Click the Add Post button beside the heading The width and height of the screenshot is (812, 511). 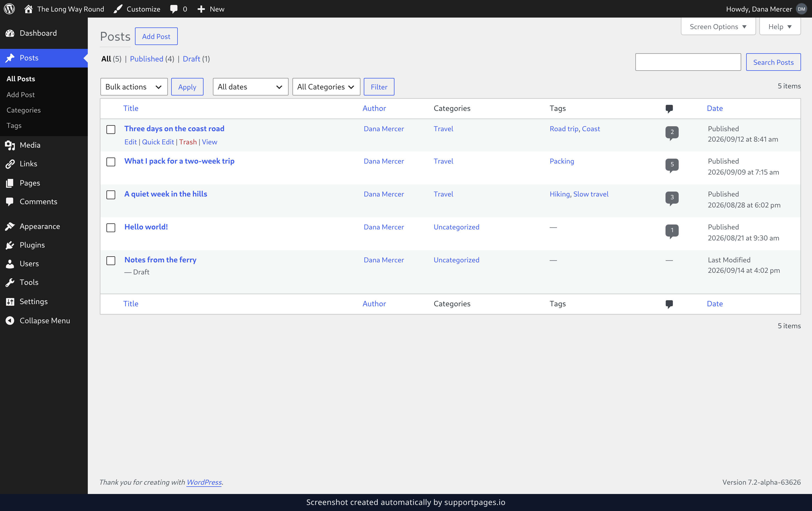pyautogui.click(x=156, y=36)
